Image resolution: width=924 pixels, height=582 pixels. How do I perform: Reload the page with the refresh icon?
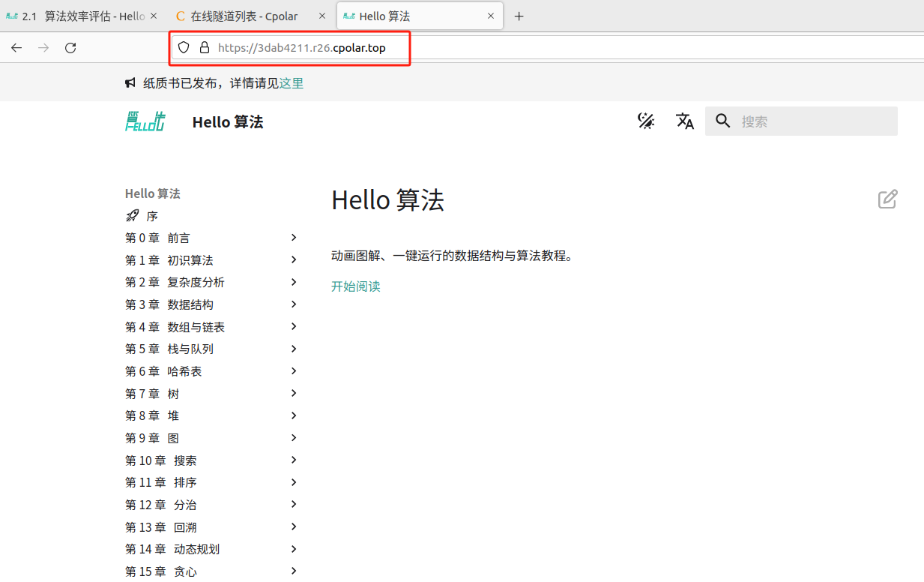pyautogui.click(x=70, y=48)
